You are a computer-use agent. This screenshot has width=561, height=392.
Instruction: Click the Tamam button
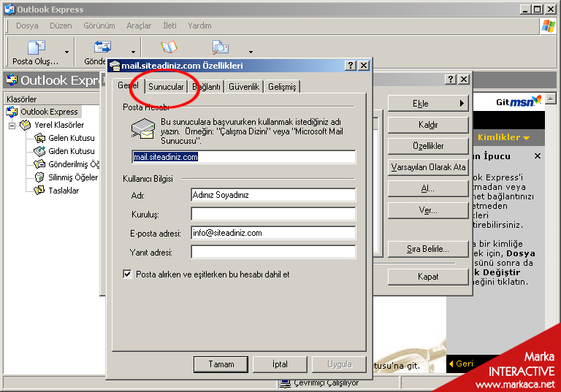click(x=221, y=364)
